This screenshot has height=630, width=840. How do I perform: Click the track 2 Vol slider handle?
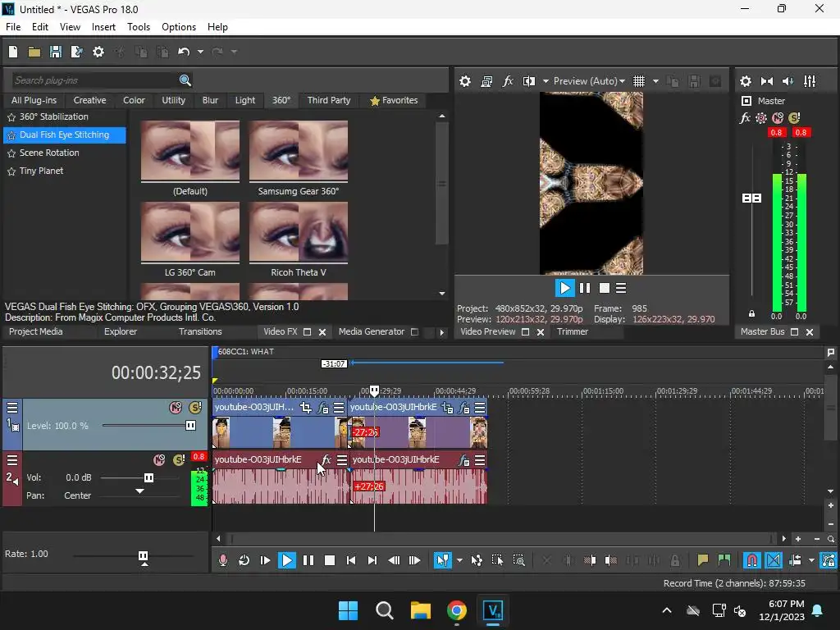(x=149, y=477)
